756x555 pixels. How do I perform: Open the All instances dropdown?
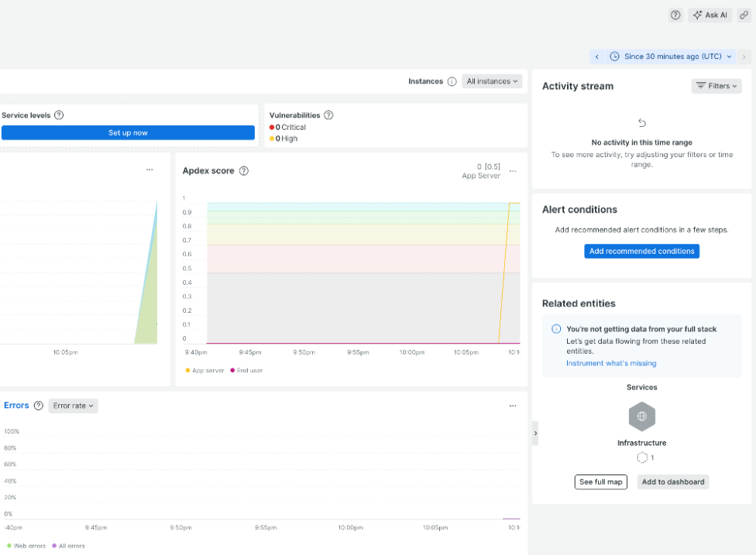point(492,81)
